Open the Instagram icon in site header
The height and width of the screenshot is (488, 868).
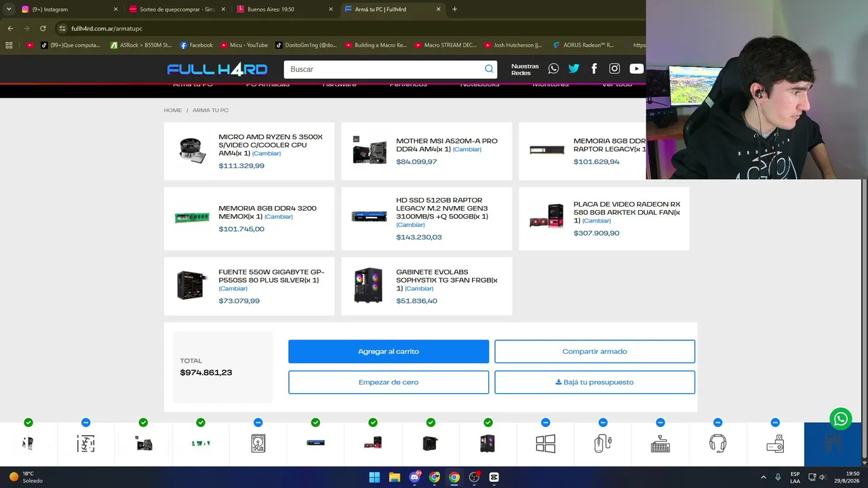coord(614,68)
